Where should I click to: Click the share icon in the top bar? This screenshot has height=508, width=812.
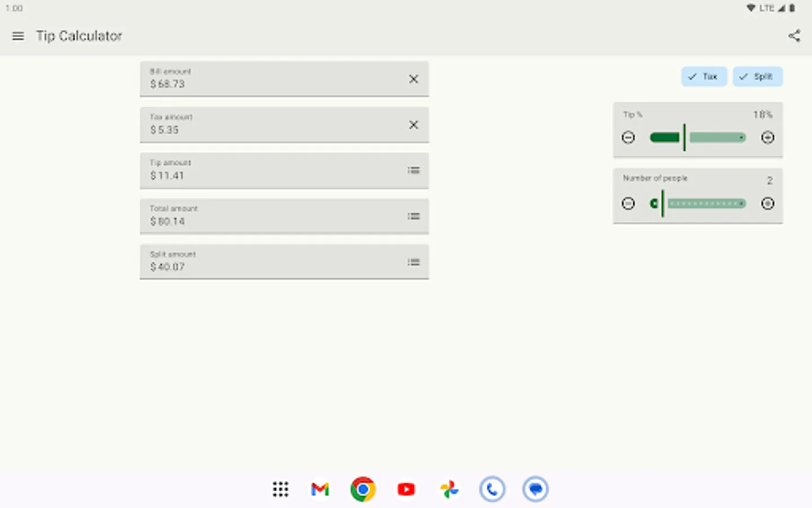point(795,36)
